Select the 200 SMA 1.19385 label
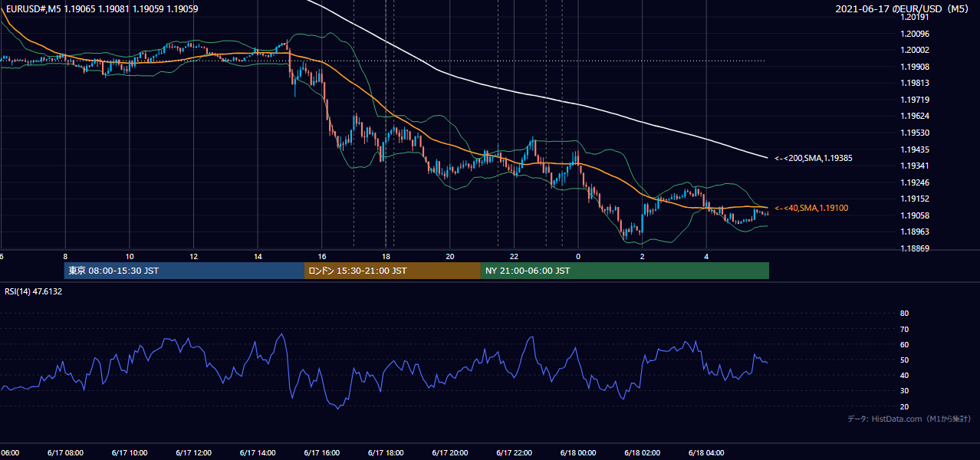This screenshot has width=980, height=460. point(814,158)
